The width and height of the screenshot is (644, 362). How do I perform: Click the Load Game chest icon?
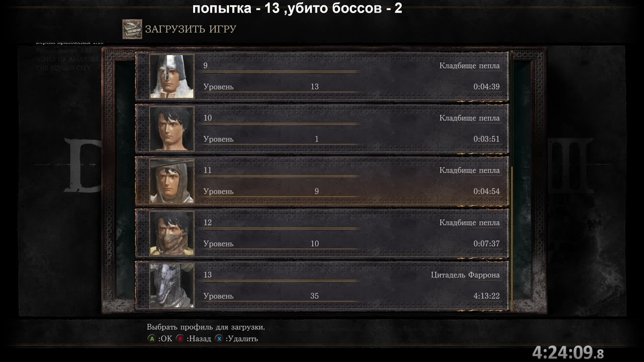[132, 29]
